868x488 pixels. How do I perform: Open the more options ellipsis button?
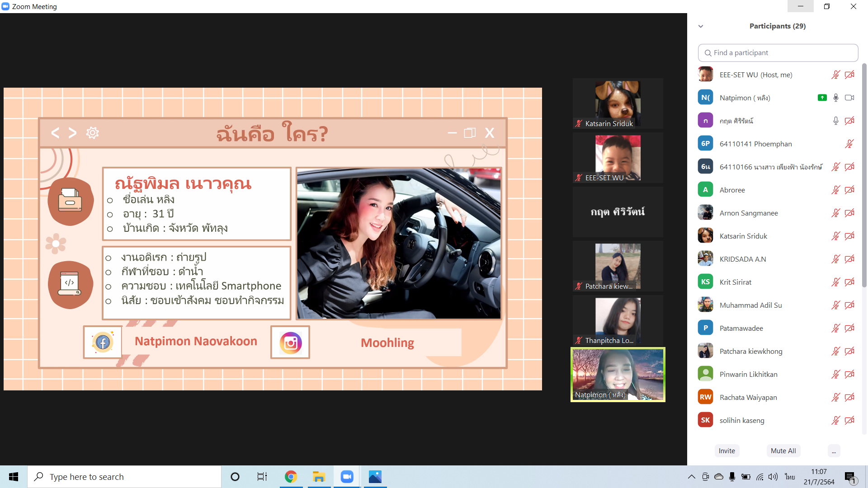click(834, 451)
